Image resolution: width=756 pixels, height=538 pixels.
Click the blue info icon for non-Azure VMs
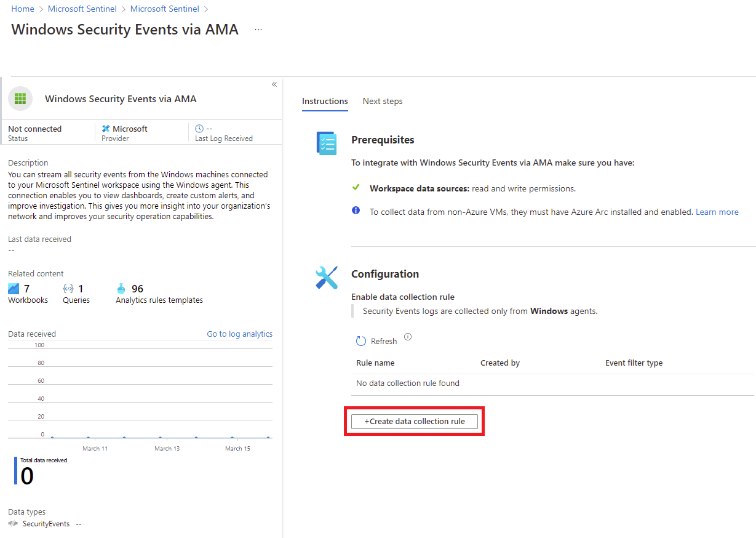356,211
